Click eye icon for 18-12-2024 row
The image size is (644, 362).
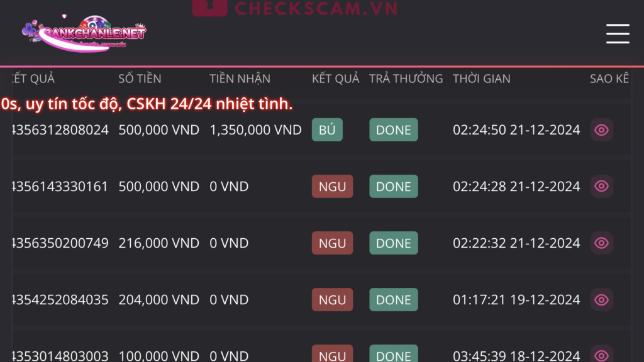point(601,355)
